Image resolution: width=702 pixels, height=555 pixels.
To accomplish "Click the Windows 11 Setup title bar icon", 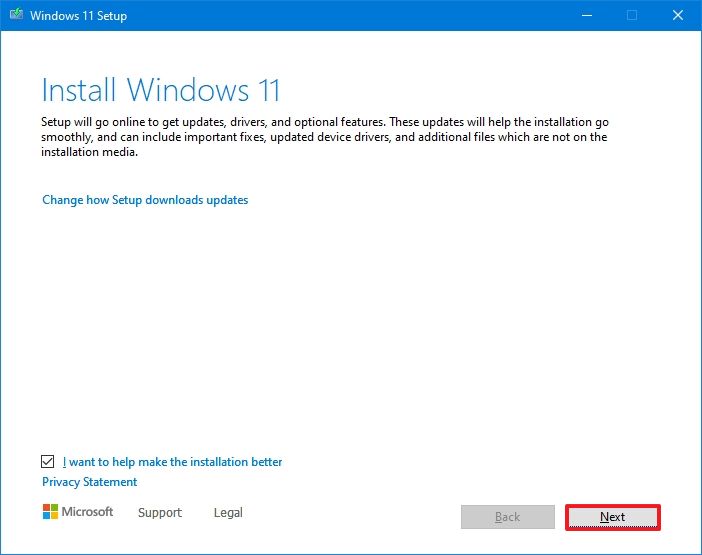I will 16,15.
